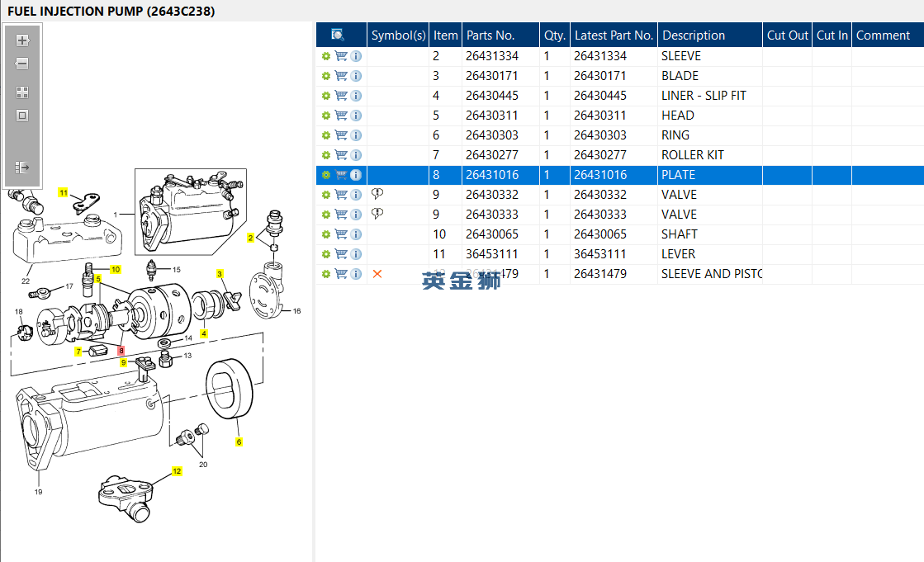Sort by Qty. column header
The image size is (924, 562).
pyautogui.click(x=555, y=35)
